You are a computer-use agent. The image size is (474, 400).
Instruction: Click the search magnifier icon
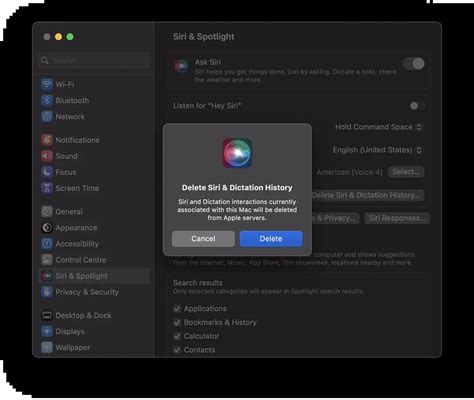tap(45, 60)
